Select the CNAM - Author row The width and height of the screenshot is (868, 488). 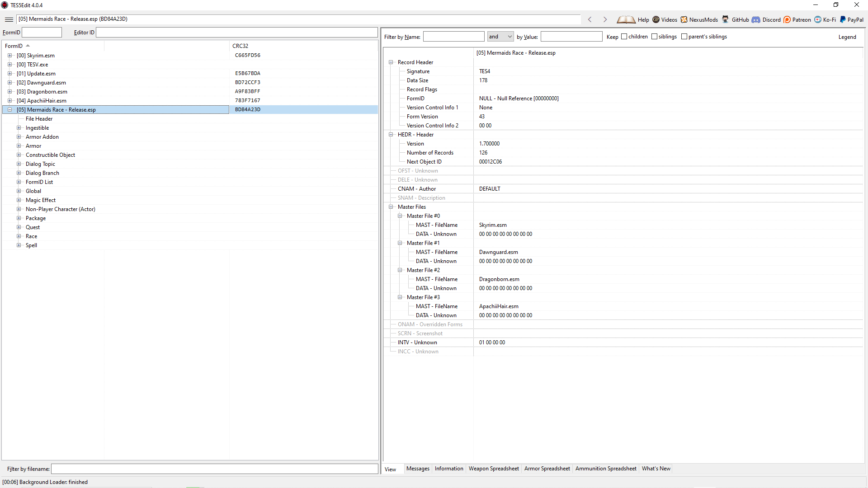pos(624,189)
